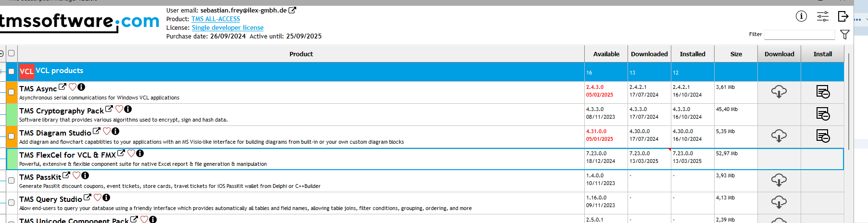Sort by Product column header
Screen dimensions: 868x223
click(x=301, y=54)
